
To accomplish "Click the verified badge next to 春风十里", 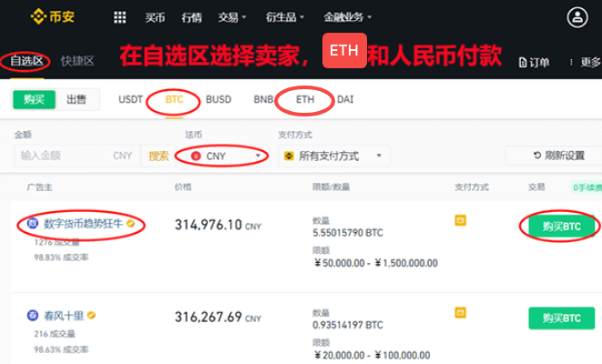I will pyautogui.click(x=91, y=316).
